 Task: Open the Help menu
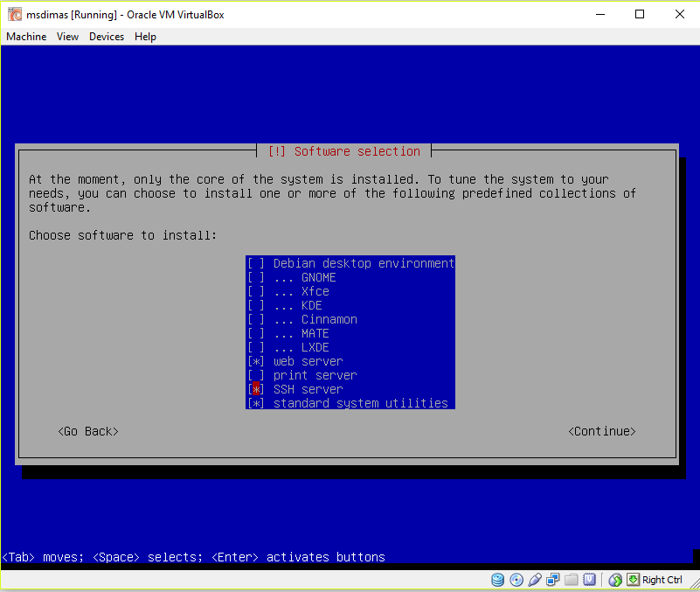(145, 37)
